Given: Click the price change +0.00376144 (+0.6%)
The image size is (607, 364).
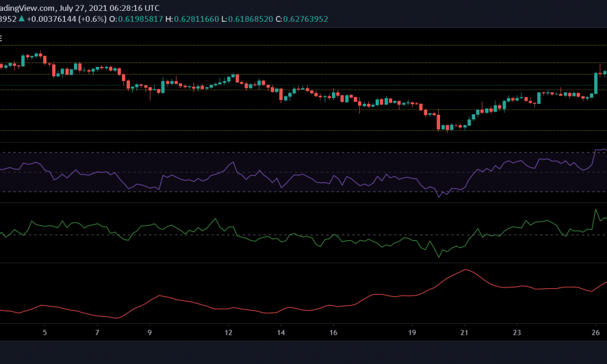Looking at the screenshot, I should tap(67, 19).
